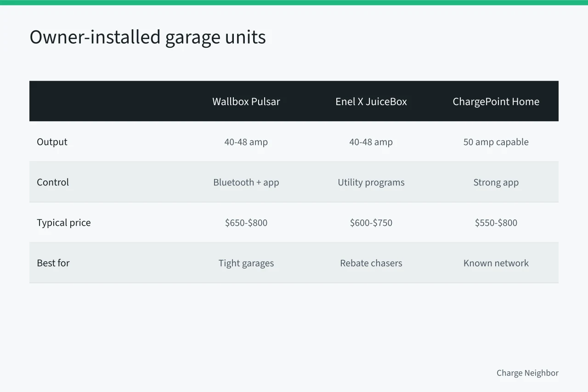This screenshot has width=588, height=392.
Task: Select the Rebate chasers cell
Action: (x=371, y=263)
